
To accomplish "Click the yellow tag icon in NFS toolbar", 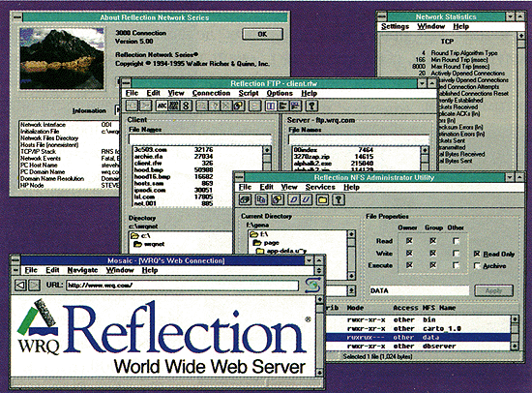I will pyautogui.click(x=278, y=199).
